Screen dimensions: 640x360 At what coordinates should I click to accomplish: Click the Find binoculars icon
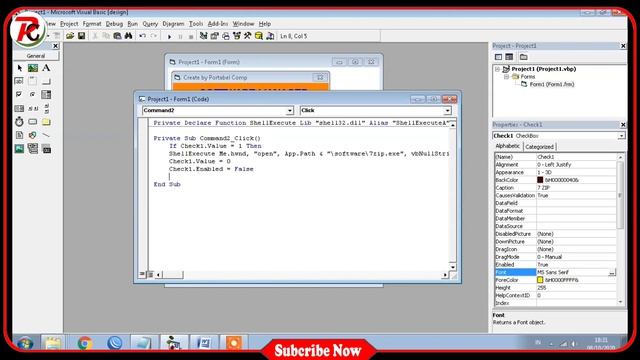[129, 36]
